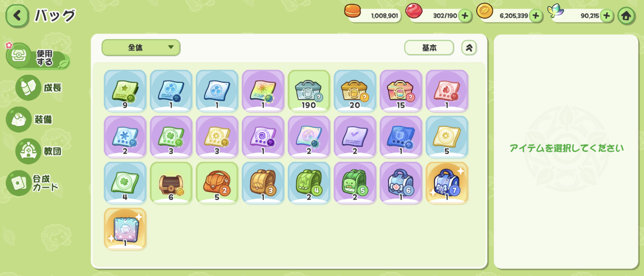This screenshot has width=644, height=276.
Task: Select the gradient card item with sparkles
Action: [125, 229]
